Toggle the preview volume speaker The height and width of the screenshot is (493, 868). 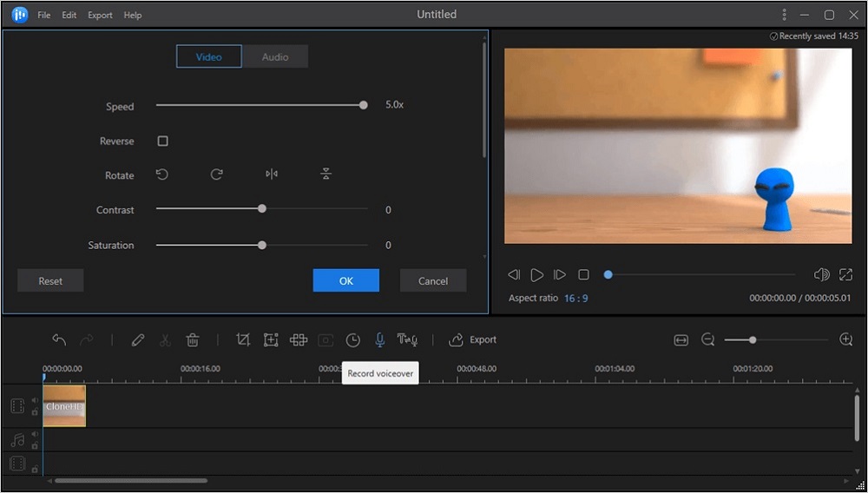pyautogui.click(x=821, y=275)
